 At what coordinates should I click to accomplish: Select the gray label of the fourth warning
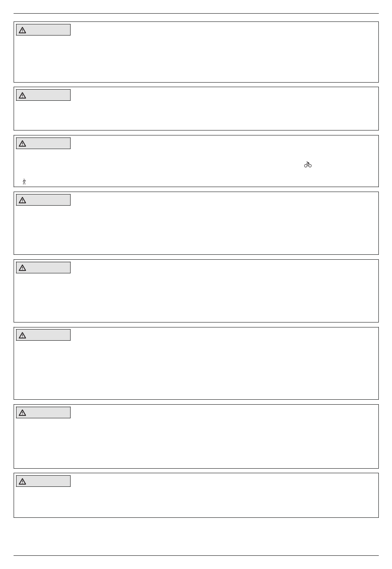43,200
